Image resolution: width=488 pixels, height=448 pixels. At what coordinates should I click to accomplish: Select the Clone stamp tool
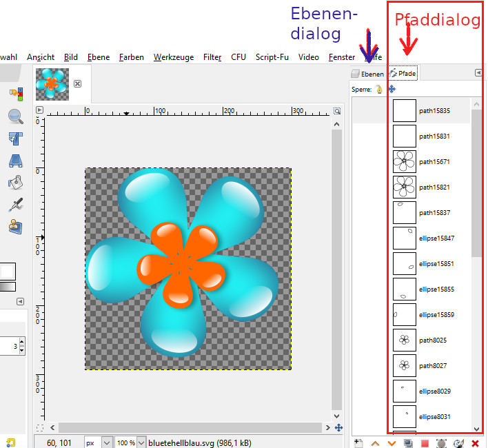[16, 227]
